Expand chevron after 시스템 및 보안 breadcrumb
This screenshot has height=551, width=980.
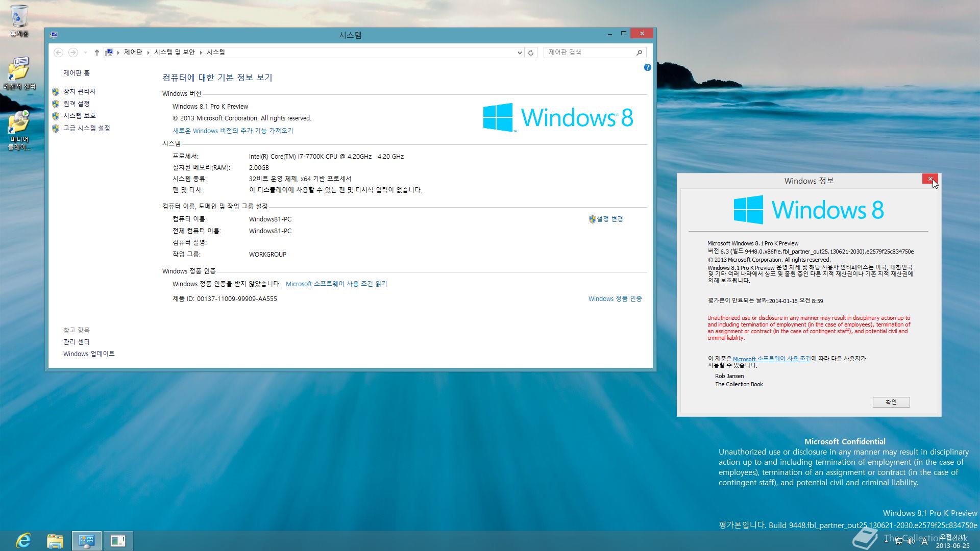pos(201,53)
